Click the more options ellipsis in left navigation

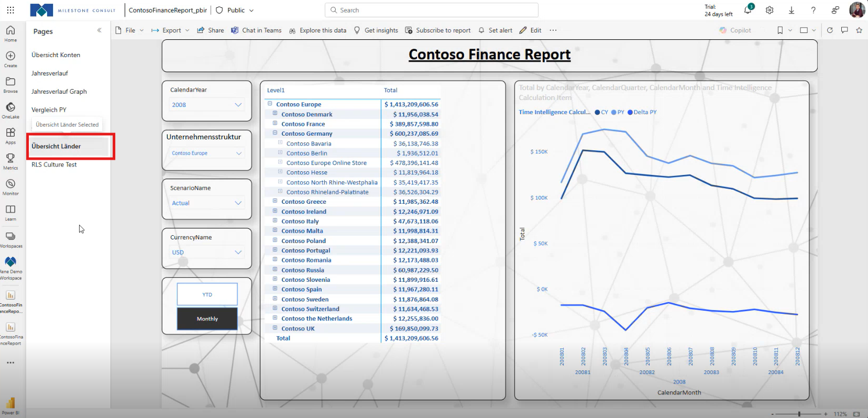coord(10,362)
